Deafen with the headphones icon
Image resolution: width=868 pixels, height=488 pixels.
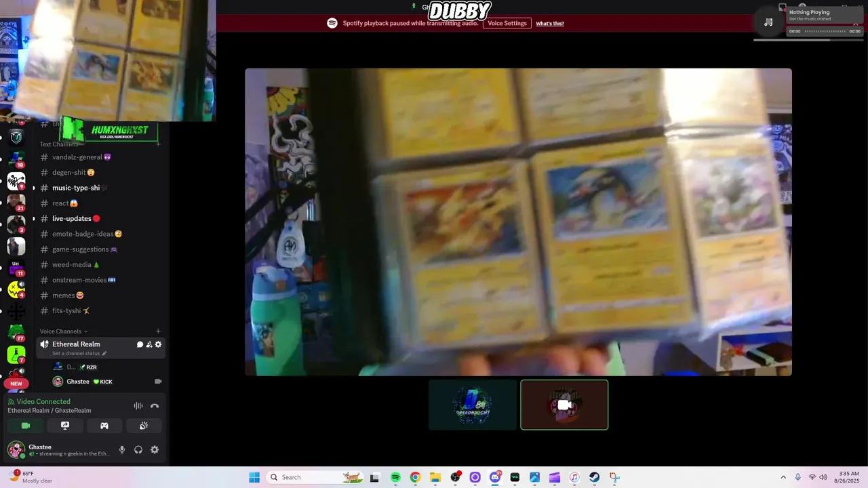coord(138,449)
